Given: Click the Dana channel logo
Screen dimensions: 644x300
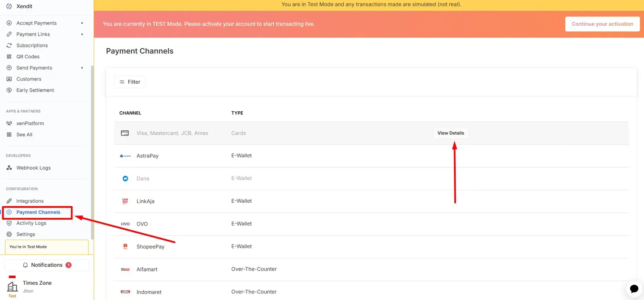Looking at the screenshot, I should (x=125, y=179).
